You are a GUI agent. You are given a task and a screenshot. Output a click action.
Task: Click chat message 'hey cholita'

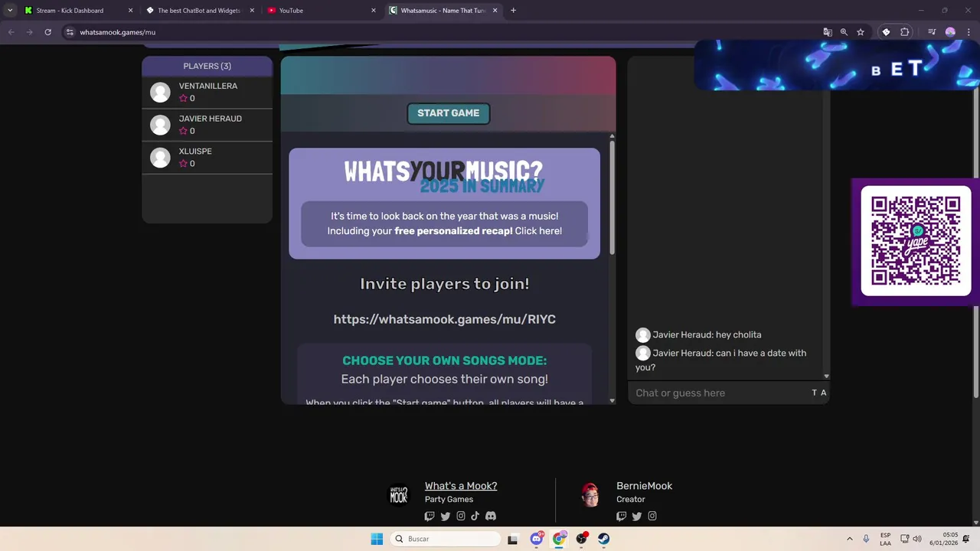coord(738,334)
